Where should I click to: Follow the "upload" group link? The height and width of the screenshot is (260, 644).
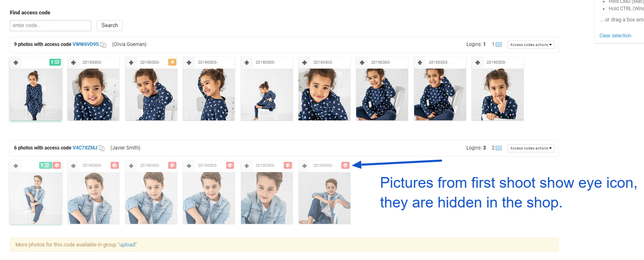point(127,245)
